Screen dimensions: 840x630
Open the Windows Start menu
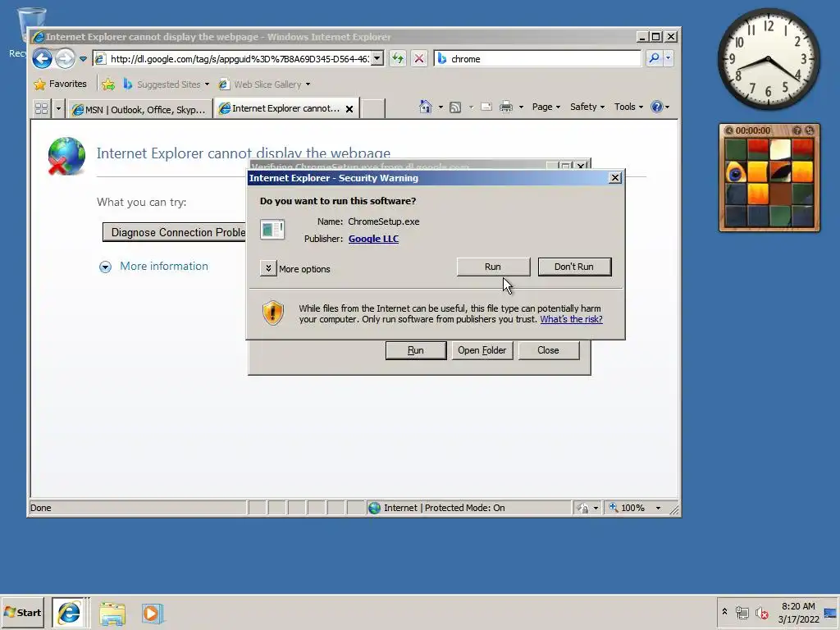(22, 612)
